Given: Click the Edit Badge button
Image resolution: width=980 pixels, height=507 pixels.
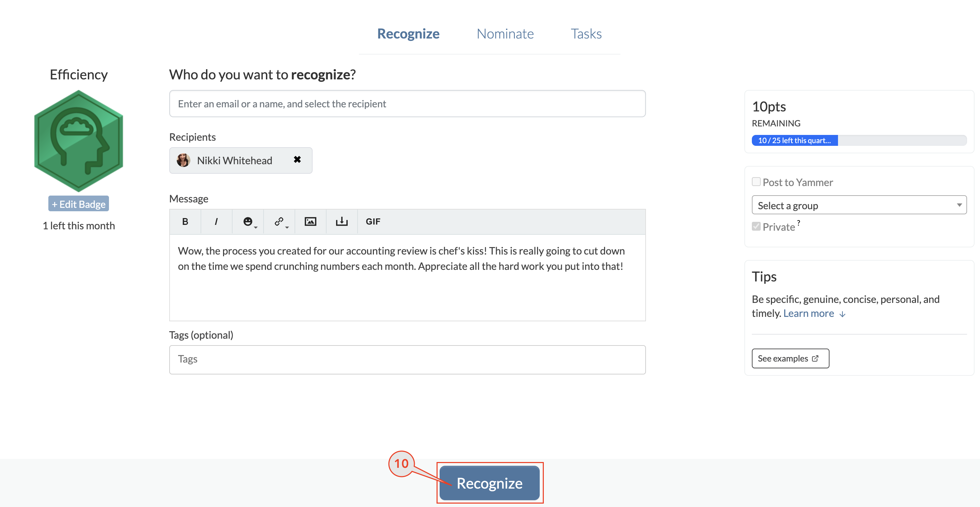Looking at the screenshot, I should 78,203.
